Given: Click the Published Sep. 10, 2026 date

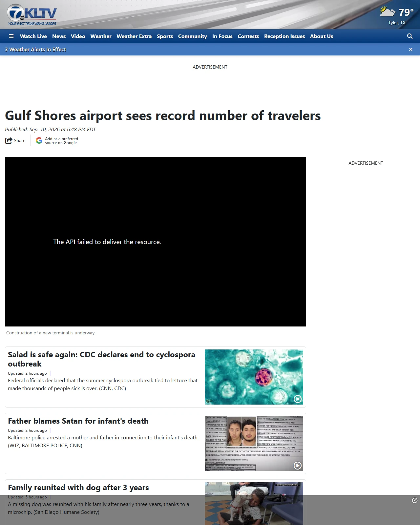Looking at the screenshot, I should click(50, 130).
